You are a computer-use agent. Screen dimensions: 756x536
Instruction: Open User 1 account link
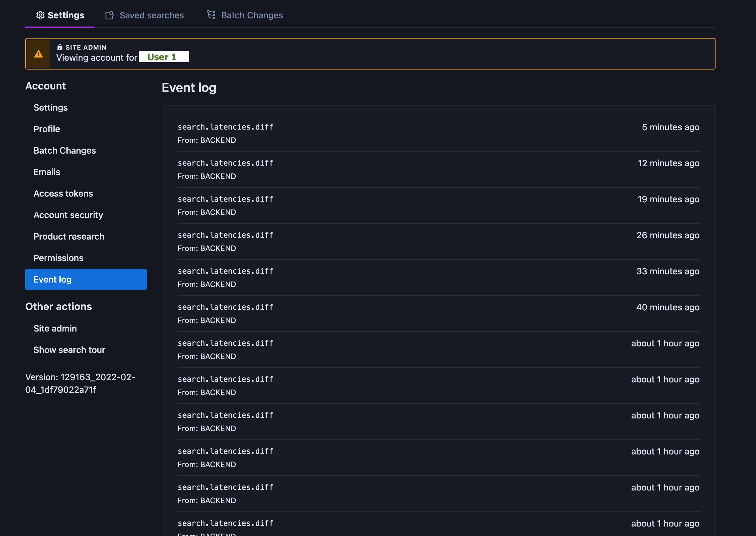click(x=162, y=57)
